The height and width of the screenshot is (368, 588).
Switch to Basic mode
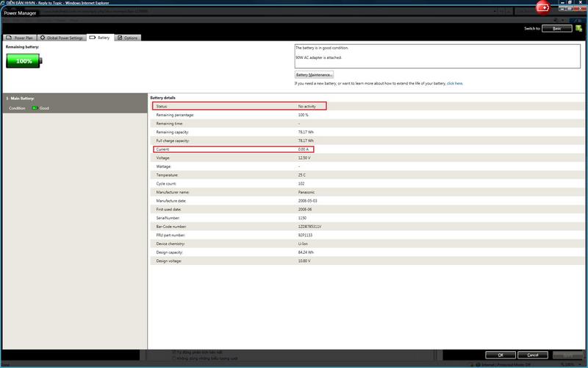coord(556,28)
